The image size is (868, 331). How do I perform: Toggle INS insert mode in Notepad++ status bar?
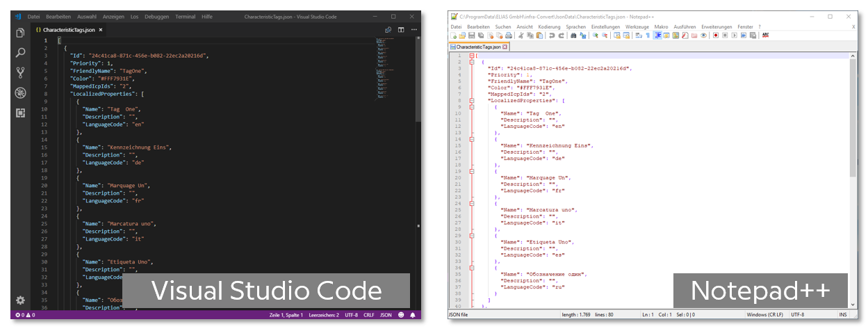[842, 315]
